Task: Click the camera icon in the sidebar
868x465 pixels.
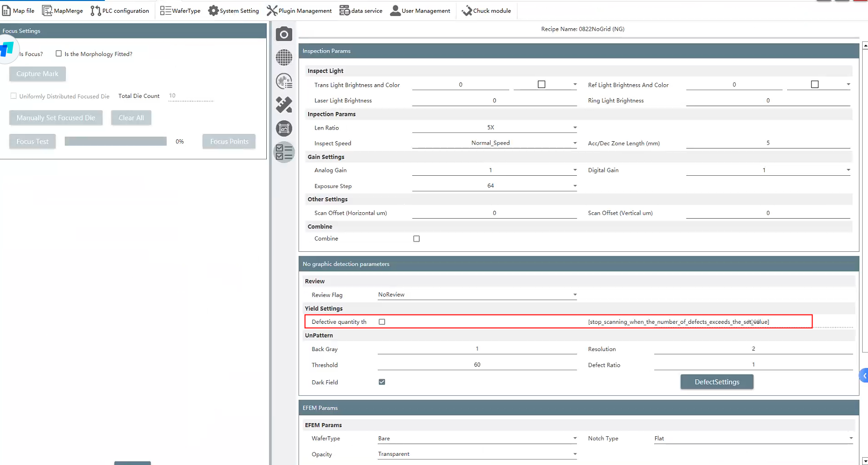Action: tap(284, 35)
